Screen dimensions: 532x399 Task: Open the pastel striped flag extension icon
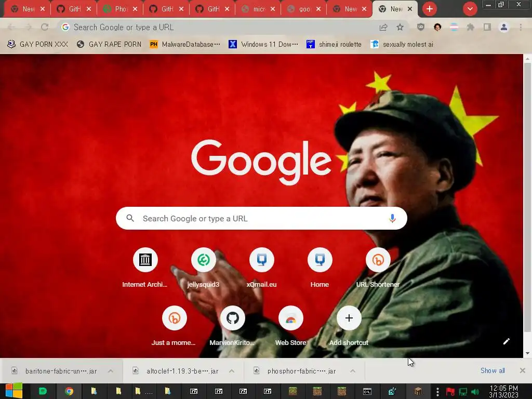[x=454, y=27]
